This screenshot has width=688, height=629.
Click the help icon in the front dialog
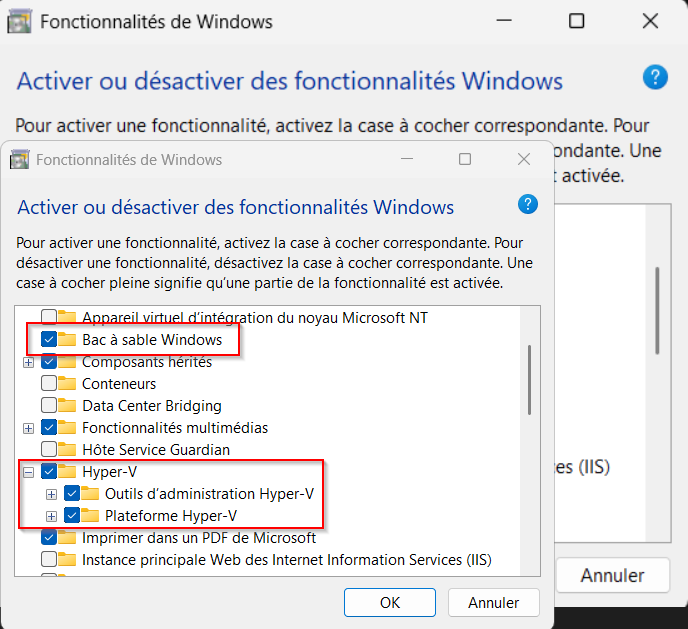click(x=527, y=204)
